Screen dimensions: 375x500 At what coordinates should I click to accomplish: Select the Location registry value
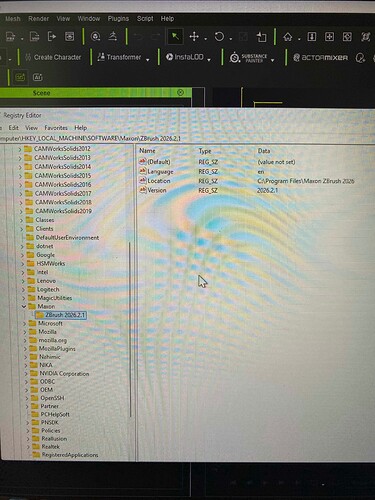click(x=159, y=181)
